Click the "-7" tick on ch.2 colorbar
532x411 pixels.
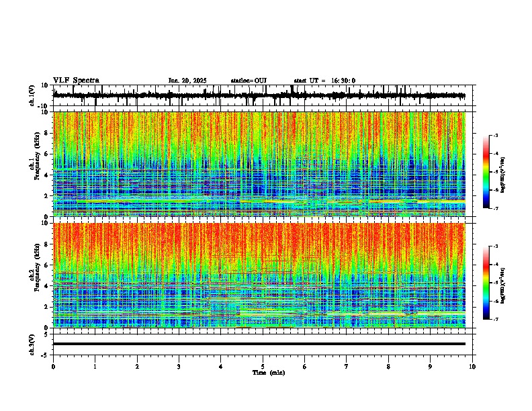coord(496,319)
